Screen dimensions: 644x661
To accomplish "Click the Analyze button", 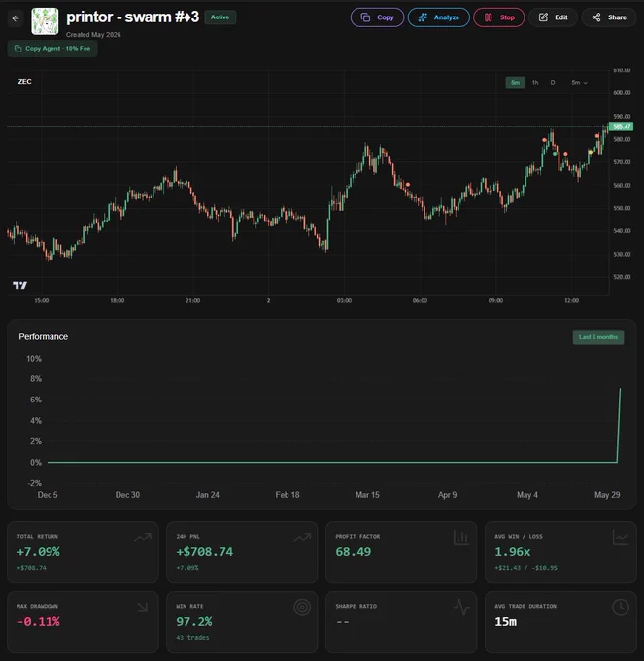I will tap(438, 17).
